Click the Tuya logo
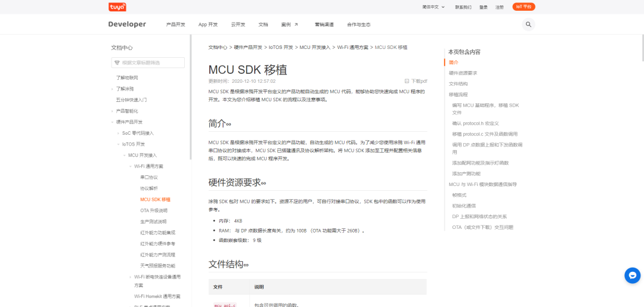Image resolution: width=644 pixels, height=307 pixels. (x=117, y=7)
